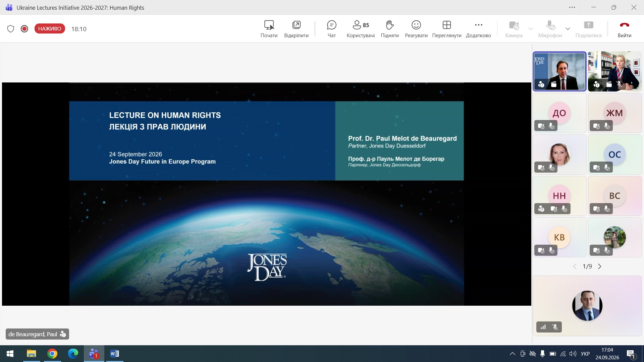Select Paul de Beauregard's video thumbnail
The image size is (644, 362).
[559, 71]
